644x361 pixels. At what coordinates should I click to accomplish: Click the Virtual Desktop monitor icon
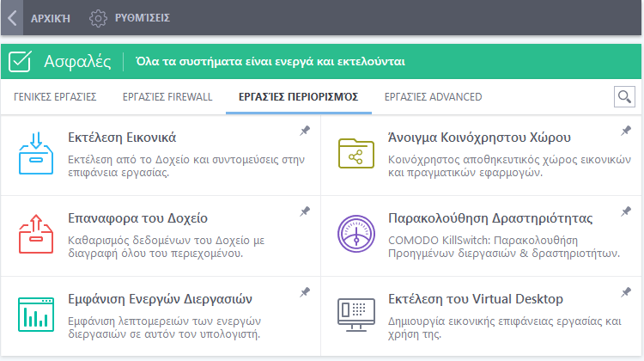[x=356, y=315]
